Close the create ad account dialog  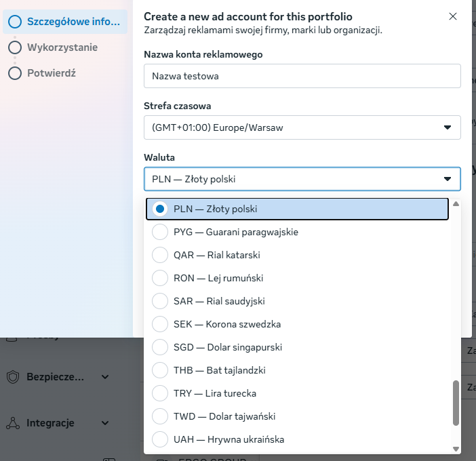pyautogui.click(x=453, y=16)
